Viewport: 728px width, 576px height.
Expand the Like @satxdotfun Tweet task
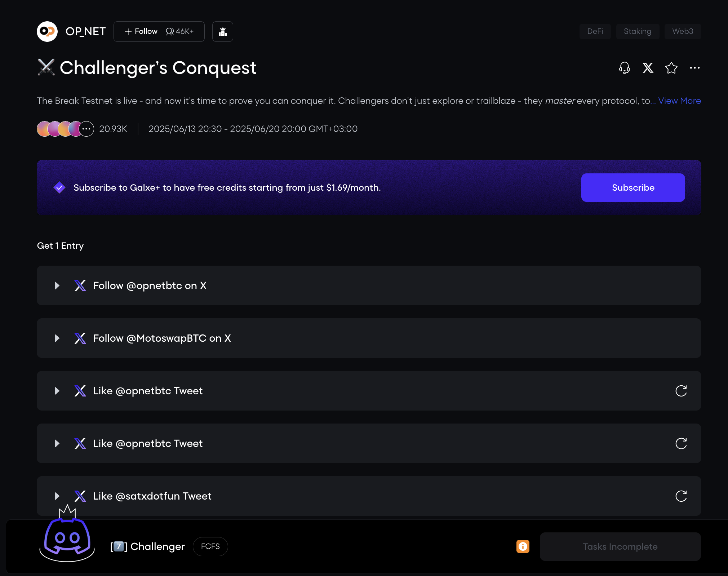57,496
